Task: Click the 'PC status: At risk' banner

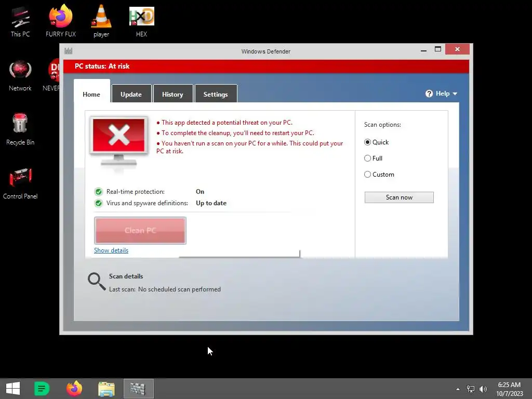Action: tap(267, 66)
